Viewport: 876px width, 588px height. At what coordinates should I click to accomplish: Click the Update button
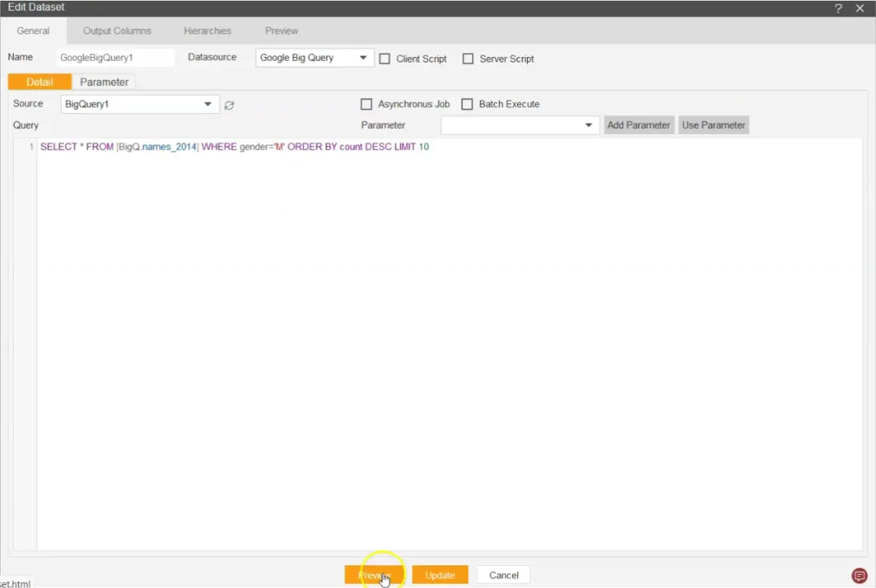click(x=440, y=575)
